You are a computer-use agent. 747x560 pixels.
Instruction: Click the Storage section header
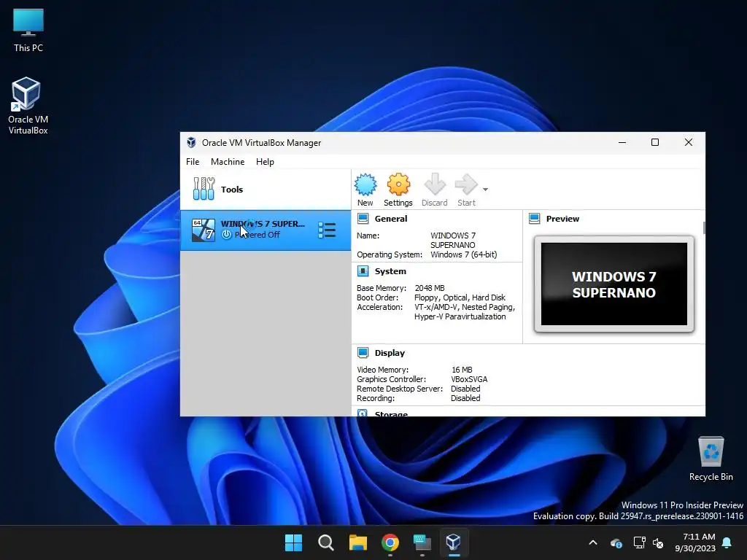391,413
